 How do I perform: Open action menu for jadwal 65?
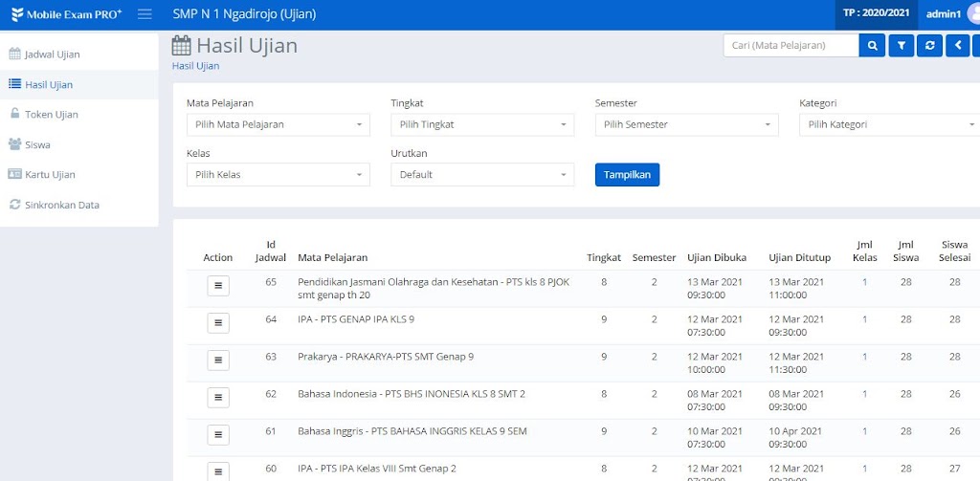(x=218, y=285)
